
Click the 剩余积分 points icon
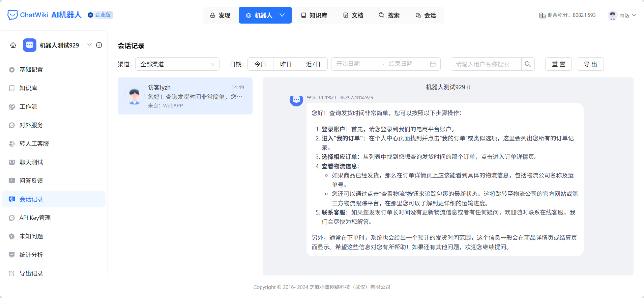pos(542,15)
